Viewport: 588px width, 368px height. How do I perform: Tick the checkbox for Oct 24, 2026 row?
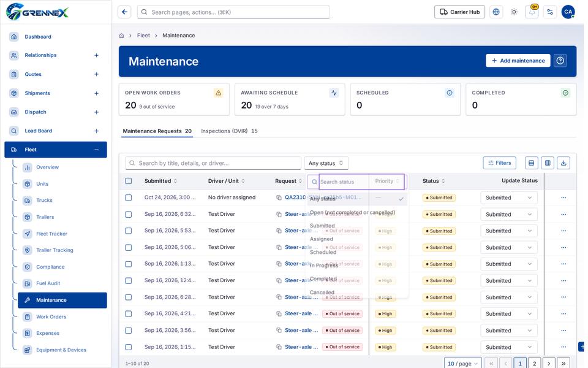pyautogui.click(x=129, y=197)
